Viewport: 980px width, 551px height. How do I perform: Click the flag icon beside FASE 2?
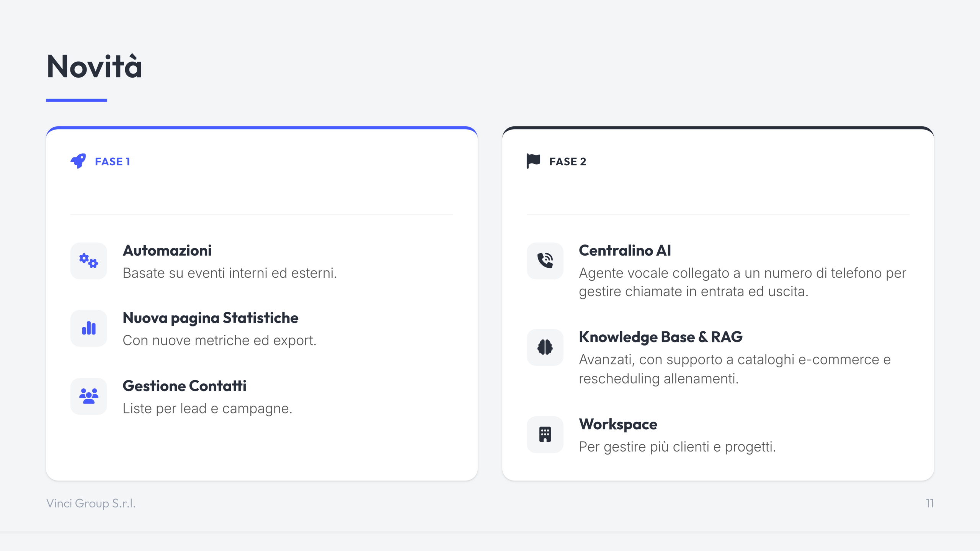point(533,161)
